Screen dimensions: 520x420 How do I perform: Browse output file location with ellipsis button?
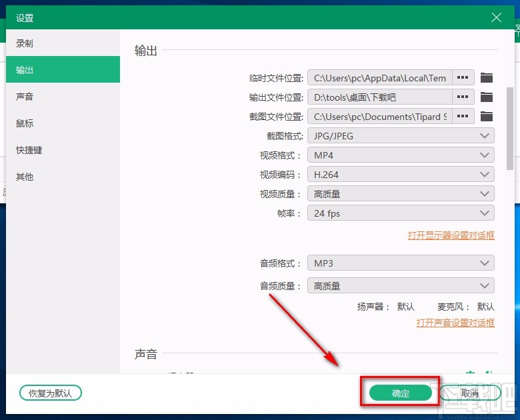pos(463,97)
